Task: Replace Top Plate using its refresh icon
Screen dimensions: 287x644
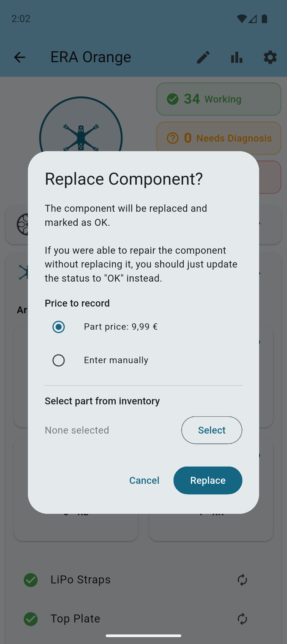Action: click(242, 619)
